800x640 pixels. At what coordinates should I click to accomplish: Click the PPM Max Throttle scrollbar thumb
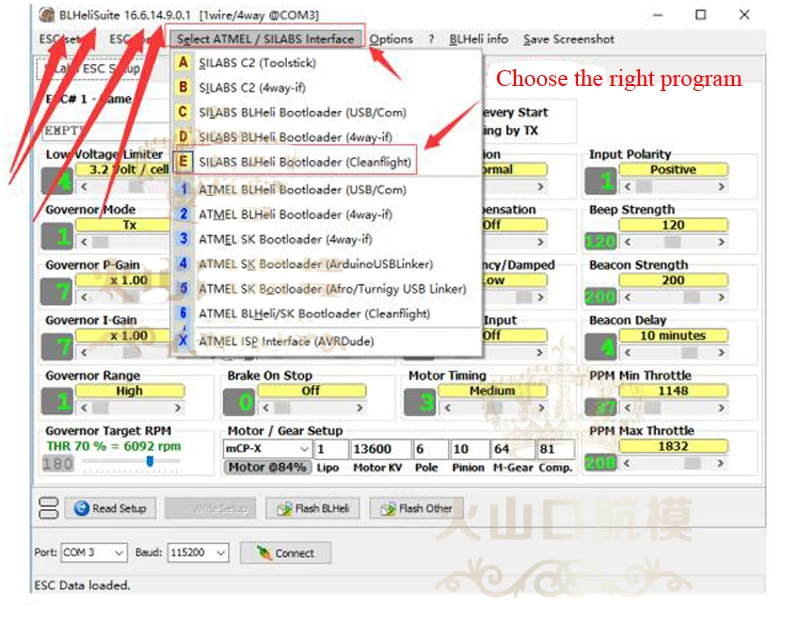(x=692, y=463)
